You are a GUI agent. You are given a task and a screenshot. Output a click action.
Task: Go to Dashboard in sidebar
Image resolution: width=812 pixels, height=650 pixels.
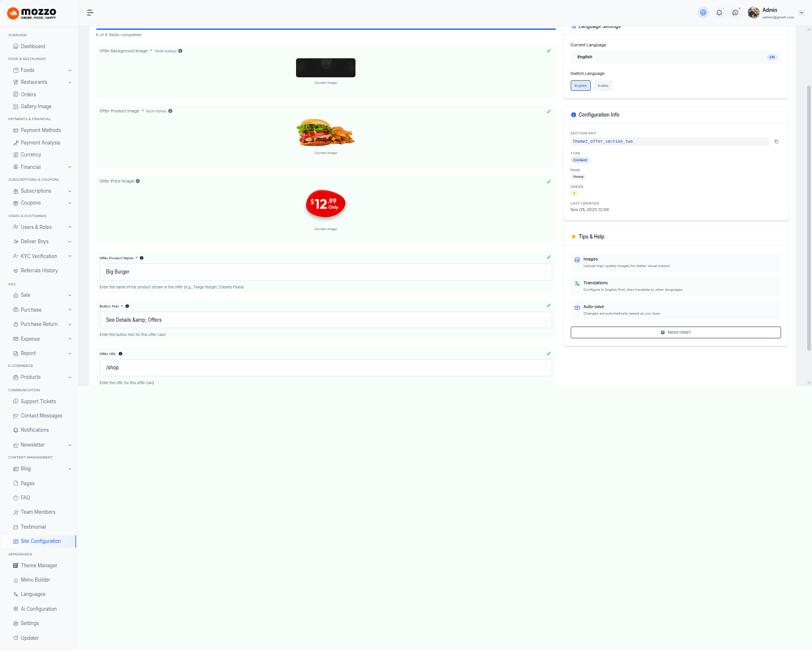pyautogui.click(x=33, y=46)
